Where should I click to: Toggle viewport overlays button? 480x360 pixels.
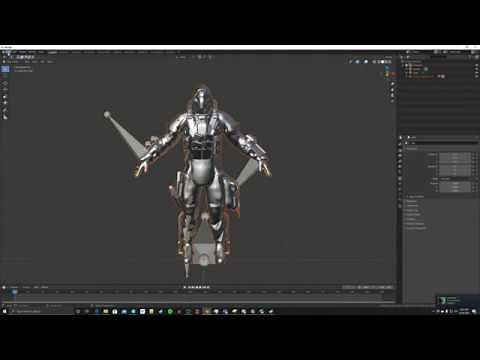point(366,62)
